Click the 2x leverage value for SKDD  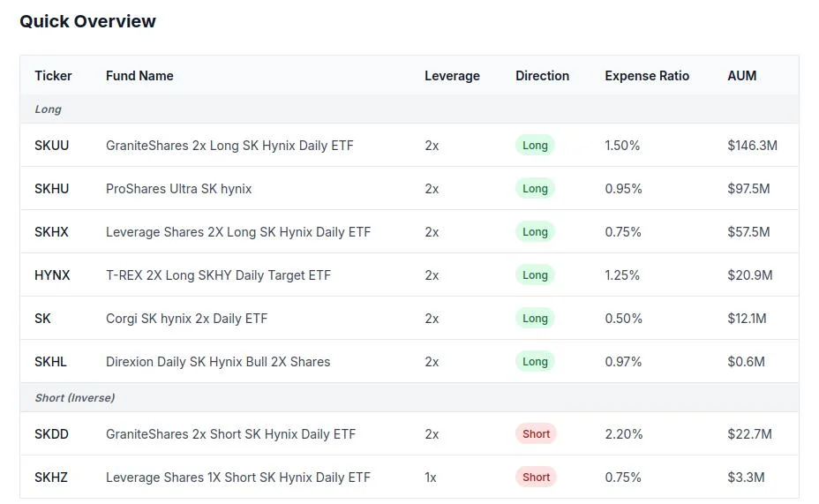(x=432, y=434)
